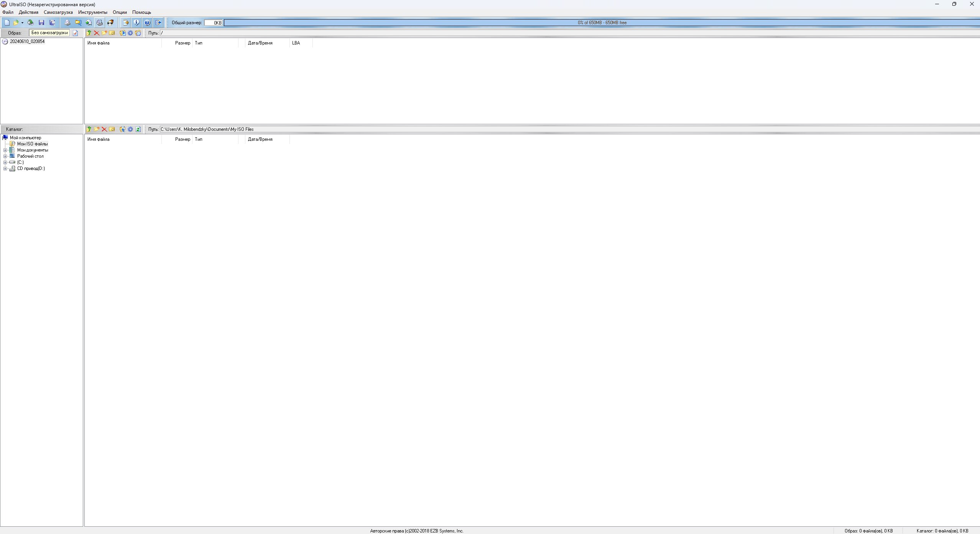Sort image pane by Дата/Время column

(268, 43)
